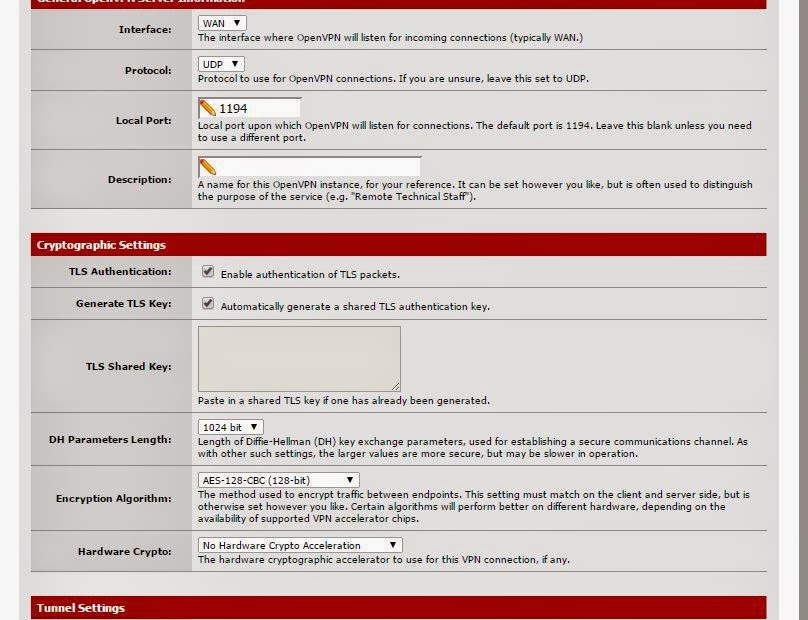Open the Hardware Crypto dropdown
Image resolution: width=808 pixels, height=620 pixels.
click(300, 545)
